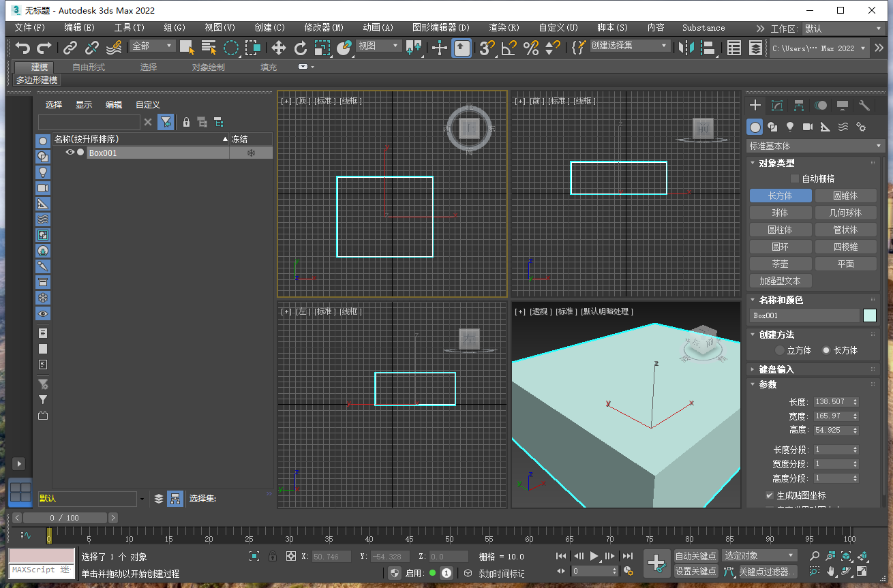Image resolution: width=893 pixels, height=588 pixels.
Task: Select the Unlink Selection tool
Action: point(92,48)
